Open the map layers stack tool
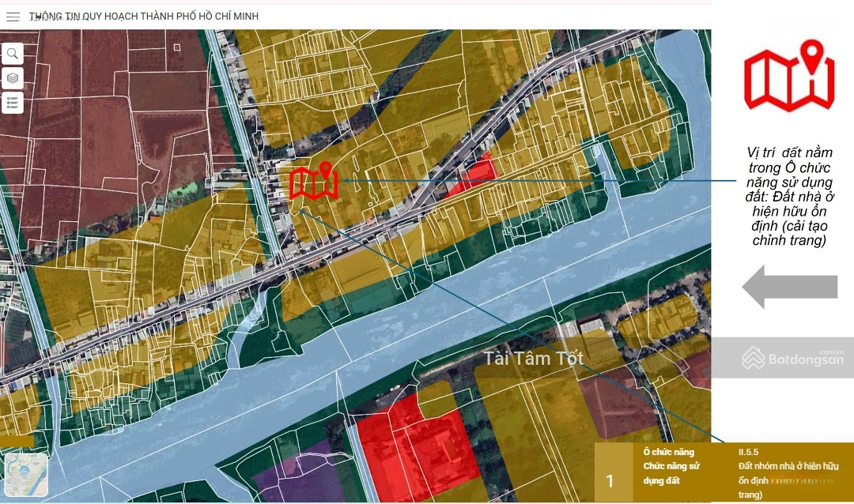The height and width of the screenshot is (504, 854). pyautogui.click(x=13, y=78)
